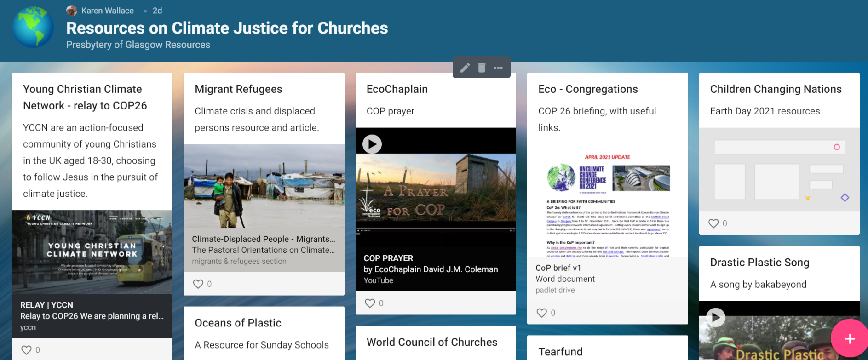868x360 pixels.
Task: Click the 'COP prayer' description text
Action: pyautogui.click(x=391, y=111)
